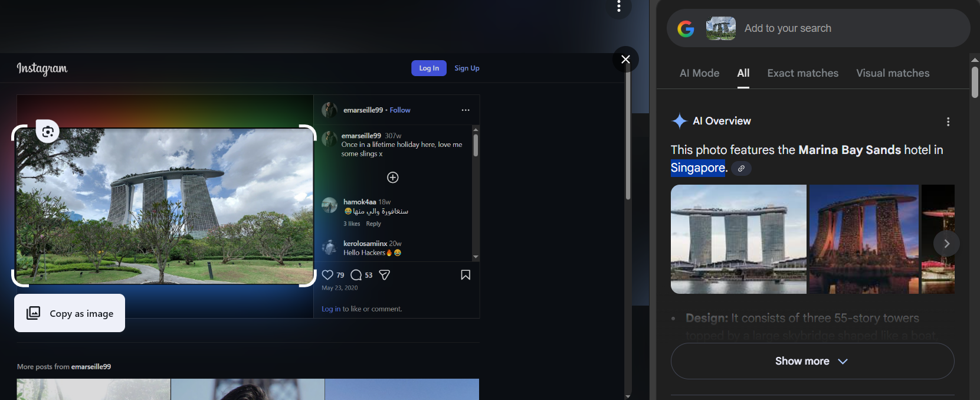The height and width of the screenshot is (400, 980).
Task: Open AI Overview three-dot options
Action: pyautogui.click(x=948, y=122)
